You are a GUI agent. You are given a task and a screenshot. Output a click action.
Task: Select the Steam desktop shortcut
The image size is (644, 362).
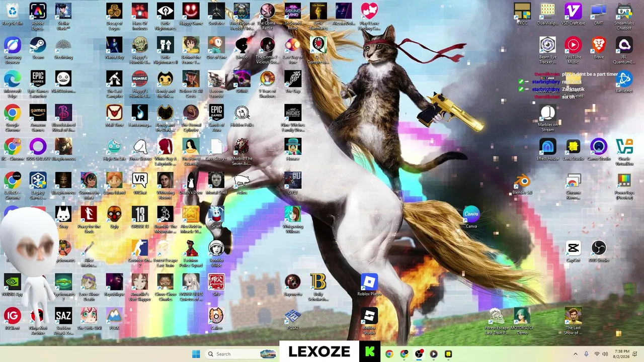(x=38, y=49)
